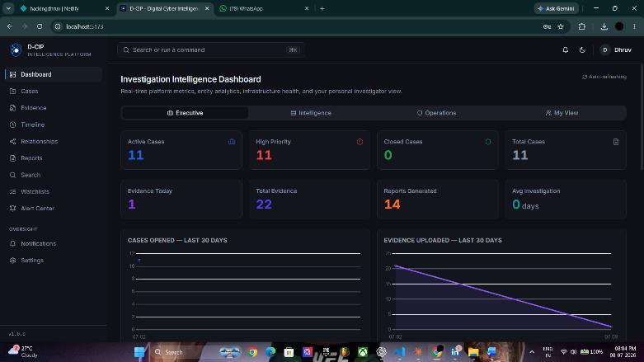Click the D-CIP logo icon
The image size is (644, 362).
pyautogui.click(x=16, y=49)
